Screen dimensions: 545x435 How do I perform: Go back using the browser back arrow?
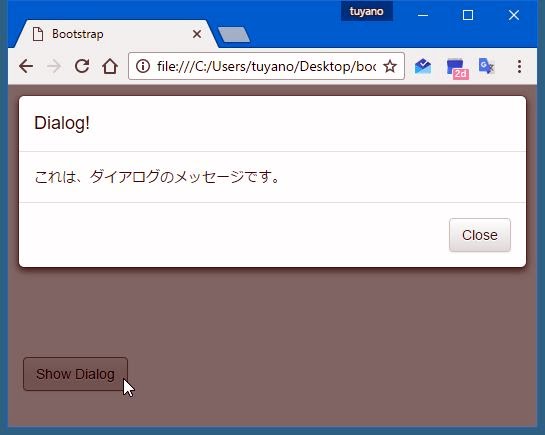point(26,66)
